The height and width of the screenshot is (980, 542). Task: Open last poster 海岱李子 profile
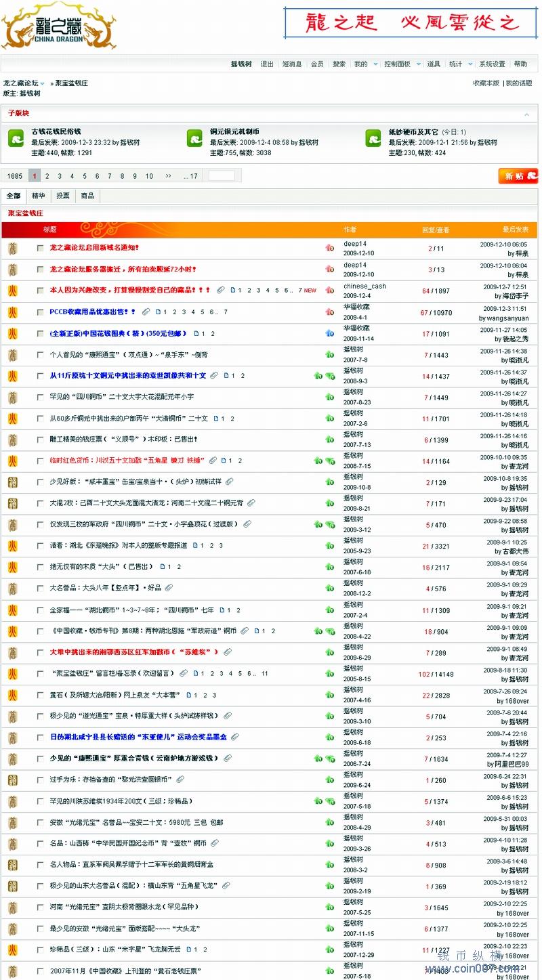[x=515, y=296]
